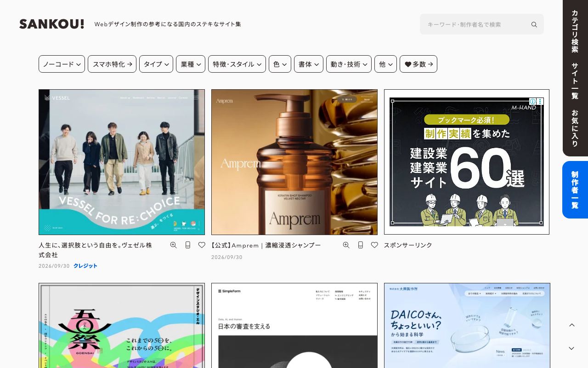Expand the ノーコード dropdown
The width and height of the screenshot is (588, 368).
pos(62,64)
